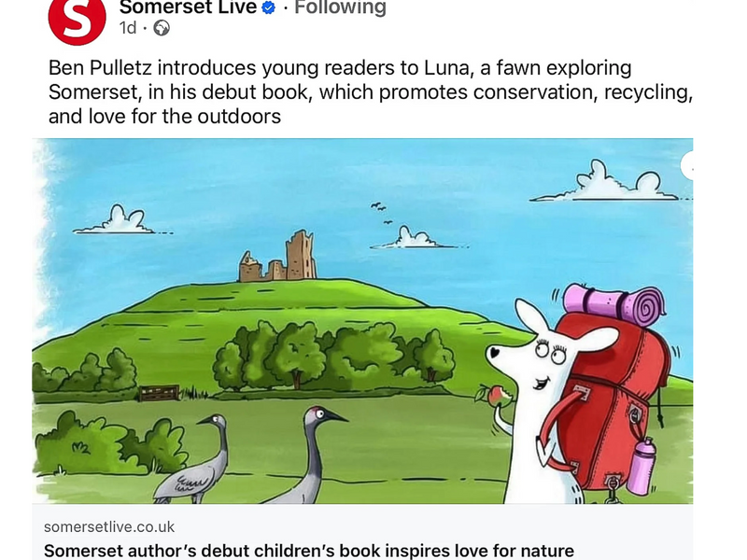This screenshot has height=560, width=747.
Task: Click the globe public audience icon
Action: click(162, 28)
